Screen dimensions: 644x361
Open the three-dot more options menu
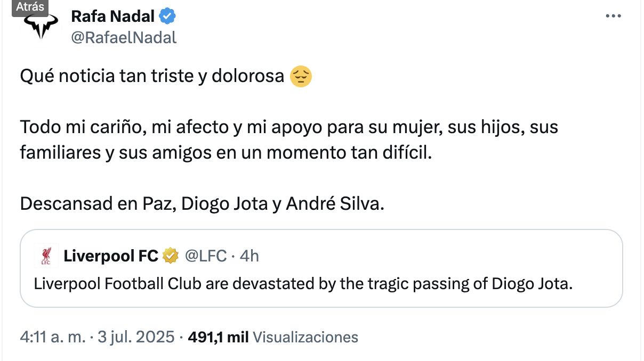(614, 17)
